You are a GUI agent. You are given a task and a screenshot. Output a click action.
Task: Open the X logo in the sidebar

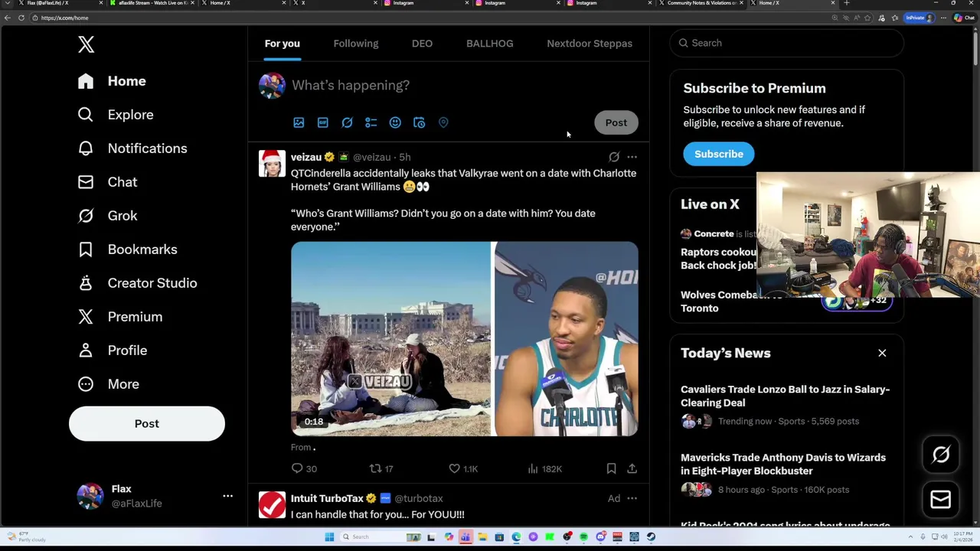[x=86, y=44]
